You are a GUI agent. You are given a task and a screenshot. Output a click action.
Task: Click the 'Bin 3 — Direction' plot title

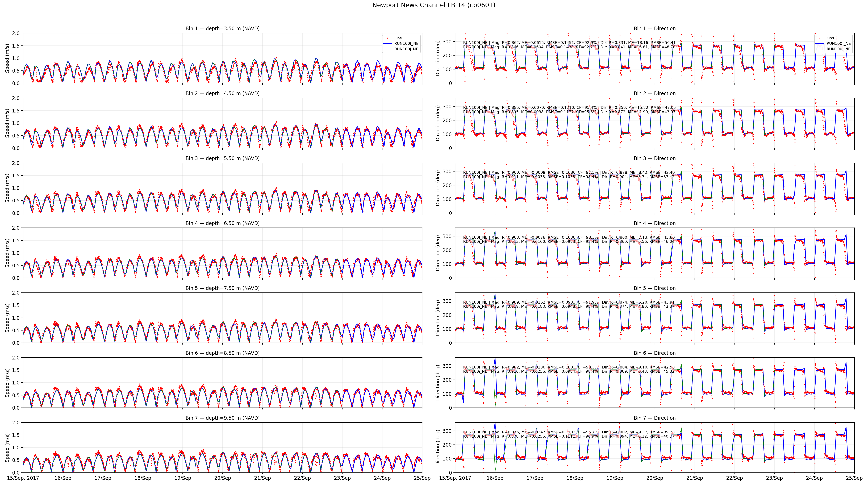tap(654, 158)
